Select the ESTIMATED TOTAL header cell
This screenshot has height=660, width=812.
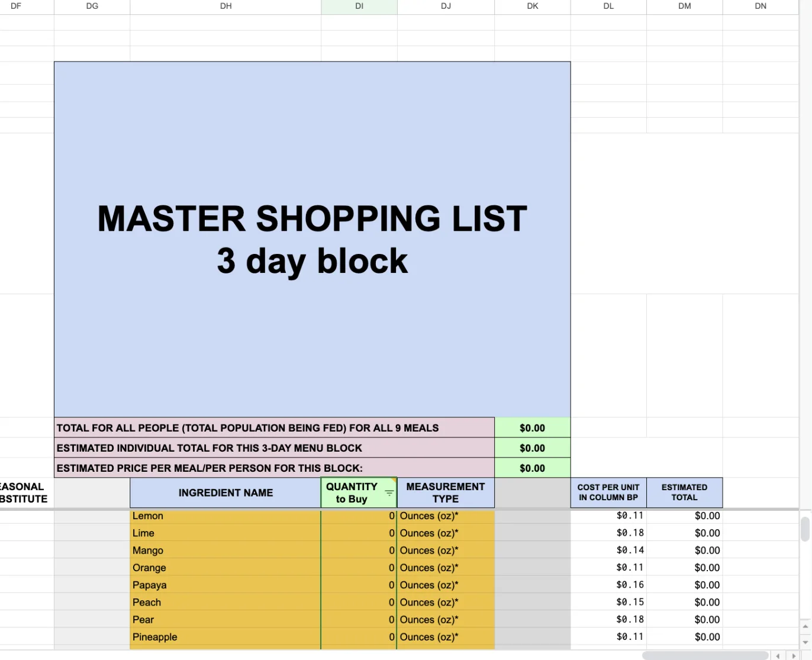pos(684,492)
